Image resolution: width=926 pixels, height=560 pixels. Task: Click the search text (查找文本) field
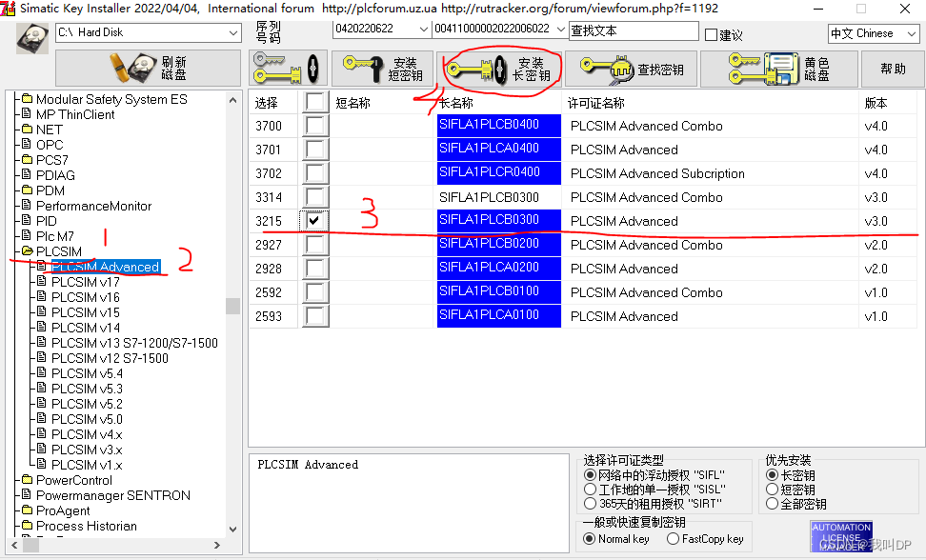pyautogui.click(x=634, y=30)
